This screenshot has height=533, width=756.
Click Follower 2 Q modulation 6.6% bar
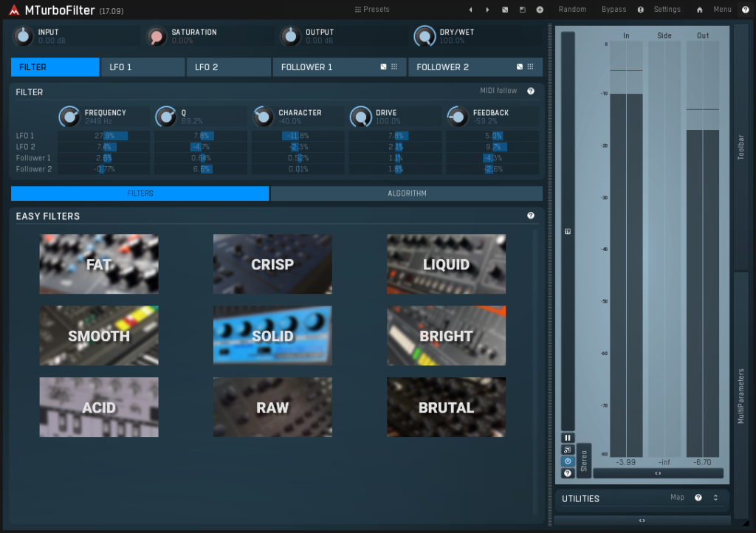click(201, 169)
